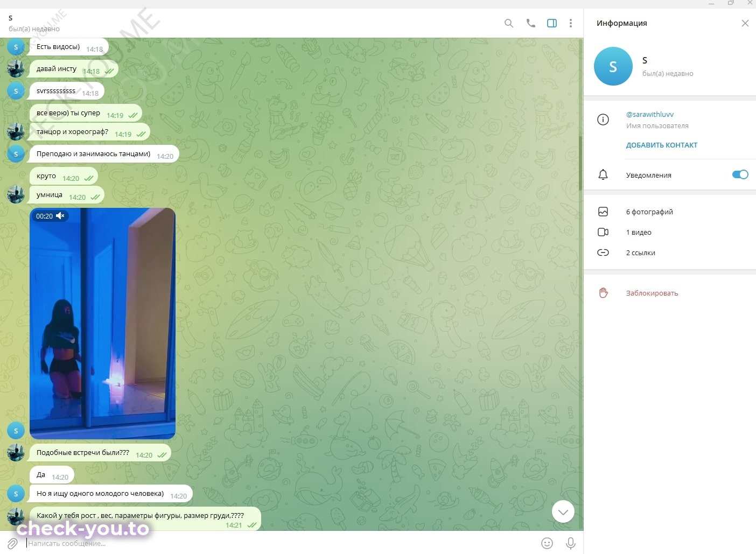Screen dimensions: 756x554
Task: Click message 'Да' at 14:20
Action: pos(52,475)
